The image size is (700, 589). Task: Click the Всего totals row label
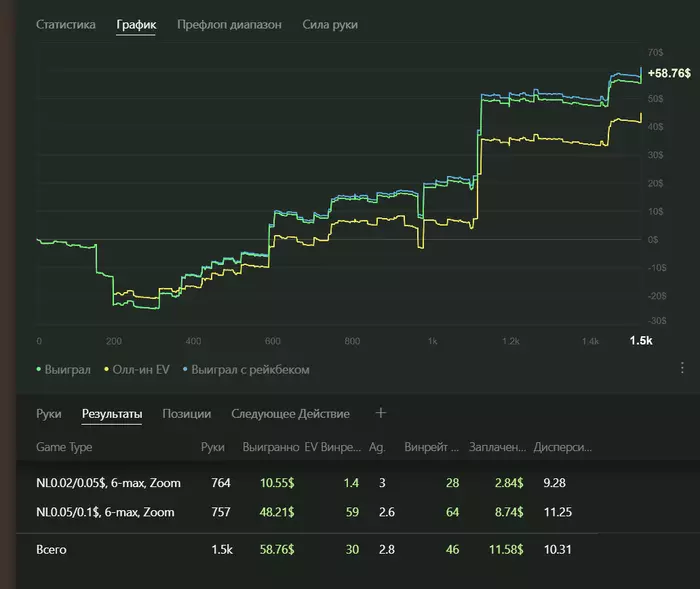51,549
